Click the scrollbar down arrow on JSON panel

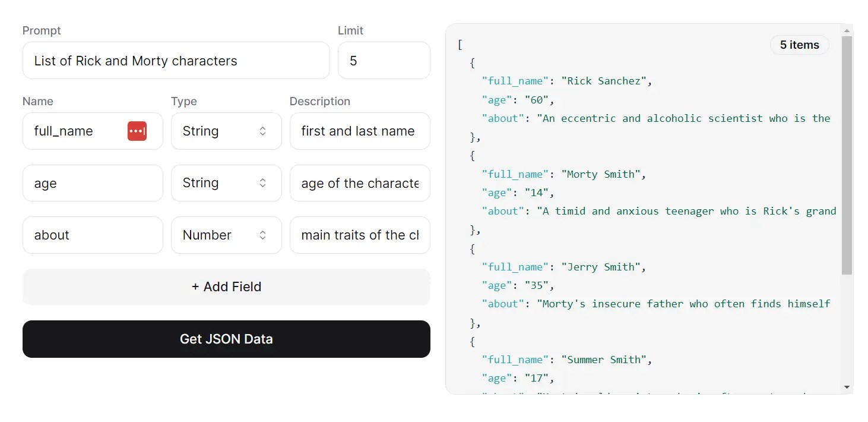pos(847,387)
